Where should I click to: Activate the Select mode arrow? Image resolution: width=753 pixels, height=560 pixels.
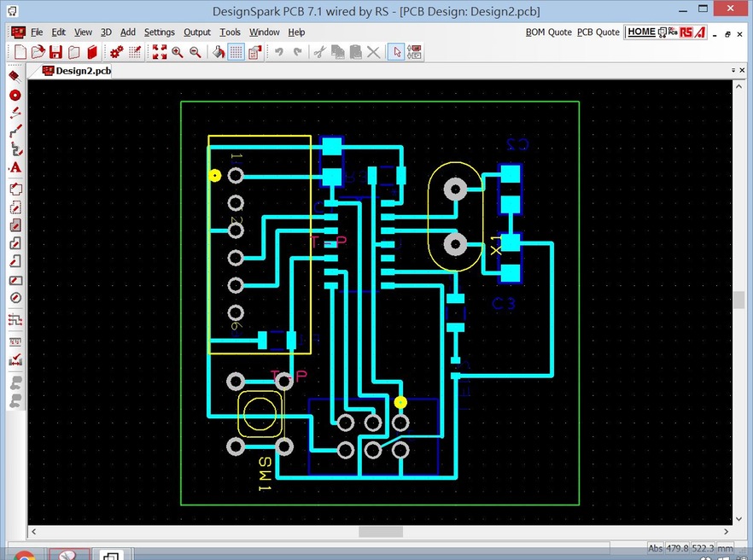396,51
